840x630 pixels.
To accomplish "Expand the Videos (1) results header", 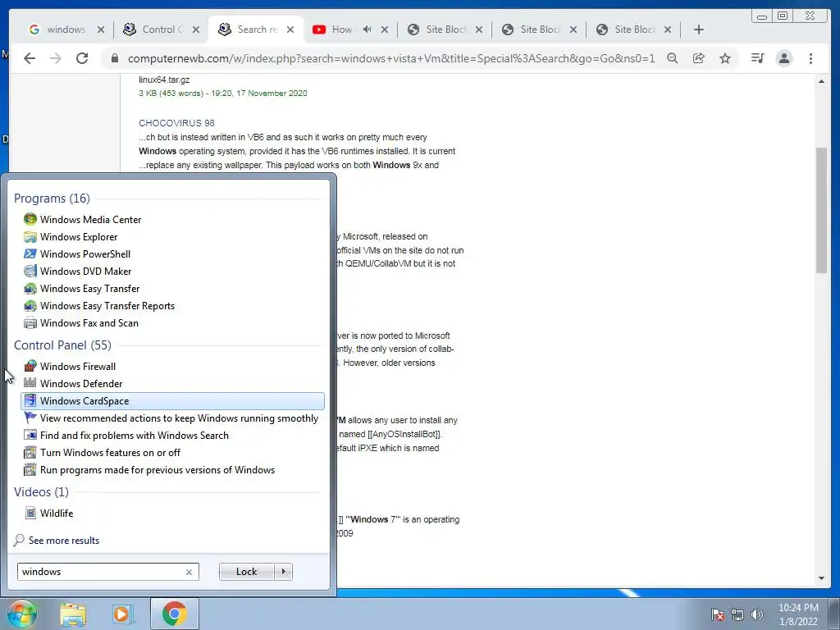I will point(41,492).
